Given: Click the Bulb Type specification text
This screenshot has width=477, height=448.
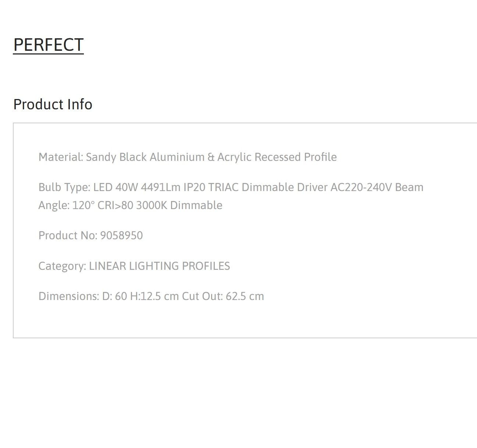Looking at the screenshot, I should pyautogui.click(x=231, y=196).
